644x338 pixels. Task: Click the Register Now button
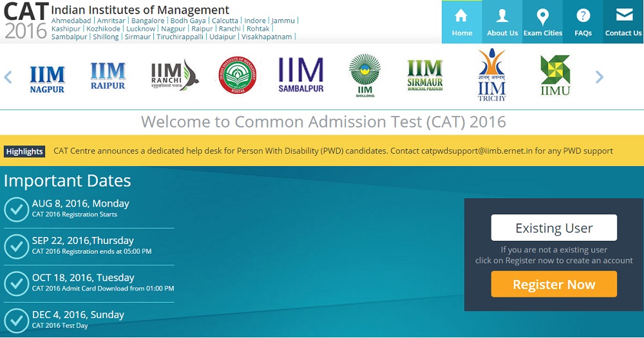click(x=554, y=284)
